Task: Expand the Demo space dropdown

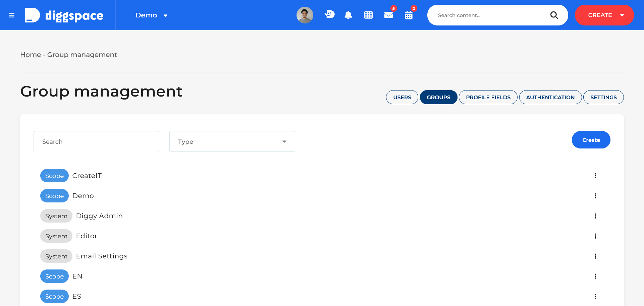Action: click(152, 15)
